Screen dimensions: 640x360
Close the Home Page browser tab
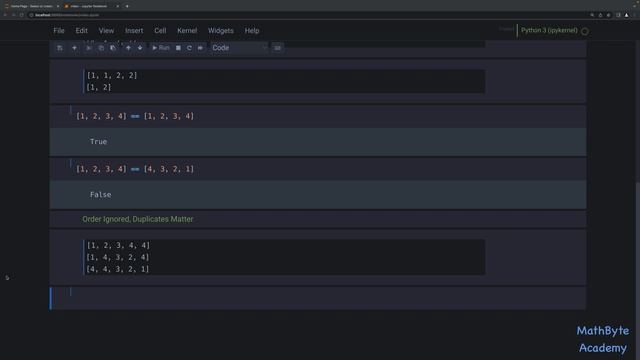58,6
